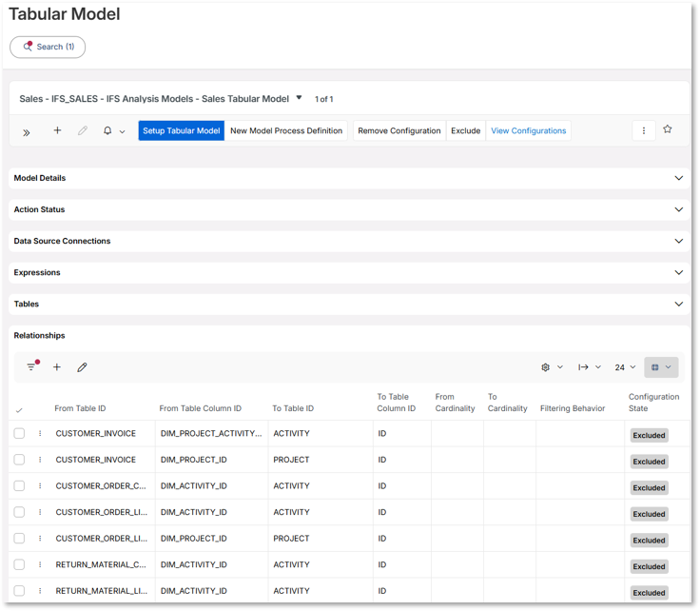Add a new record with header plus icon
Image resolution: width=700 pixels, height=611 pixels.
point(57,130)
